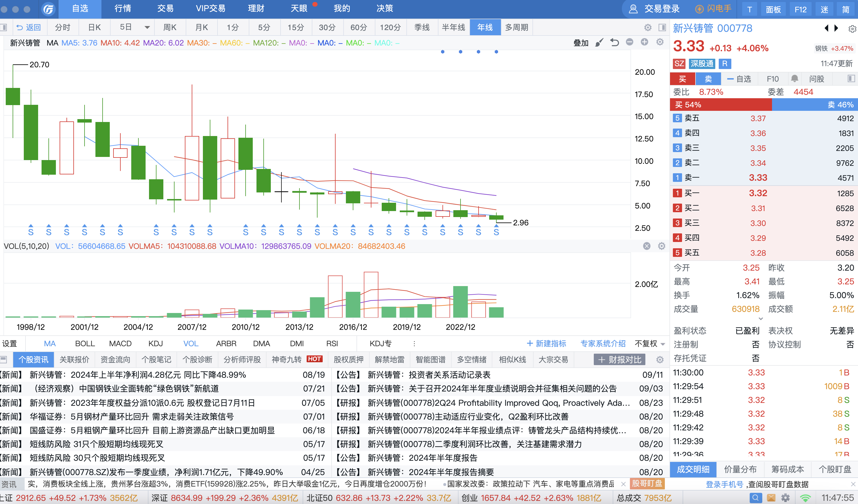
Task: Open the F10 company info
Action: (773, 79)
